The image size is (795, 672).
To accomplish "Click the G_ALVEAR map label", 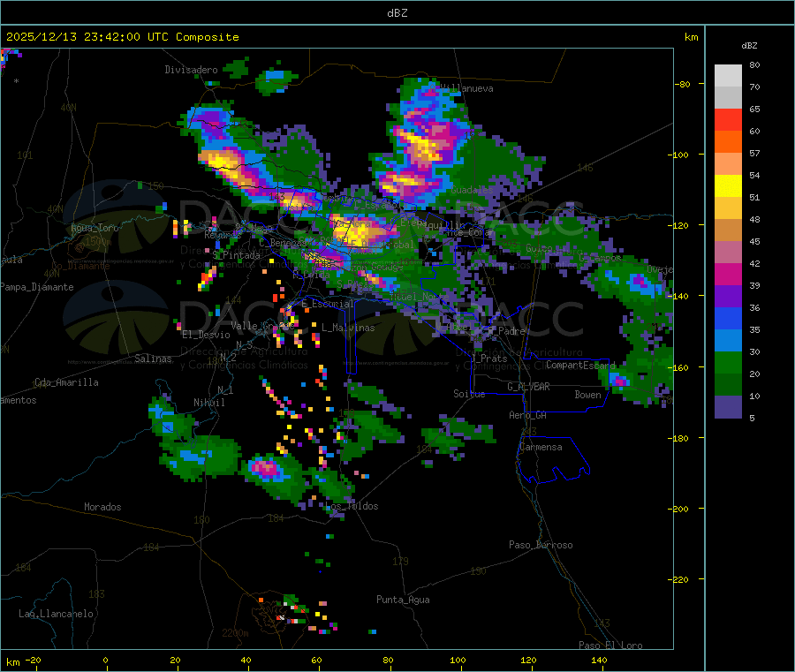I will pyautogui.click(x=528, y=387).
